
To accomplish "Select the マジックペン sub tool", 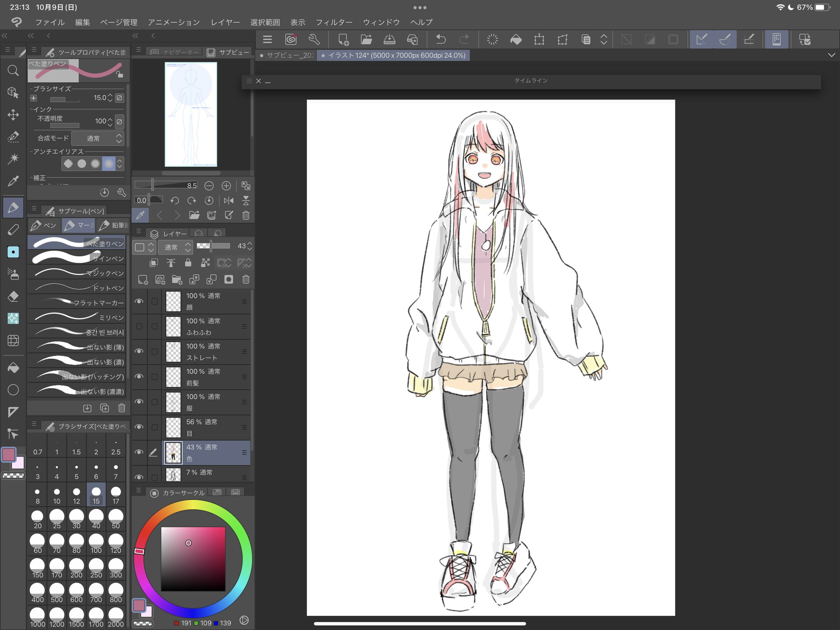I will (77, 273).
